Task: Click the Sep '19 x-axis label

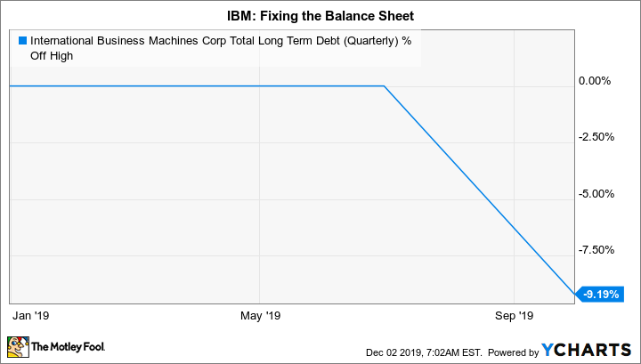Action: 514,316
